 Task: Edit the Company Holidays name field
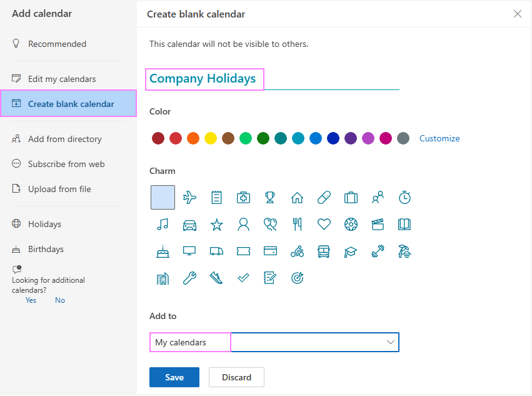tap(274, 79)
